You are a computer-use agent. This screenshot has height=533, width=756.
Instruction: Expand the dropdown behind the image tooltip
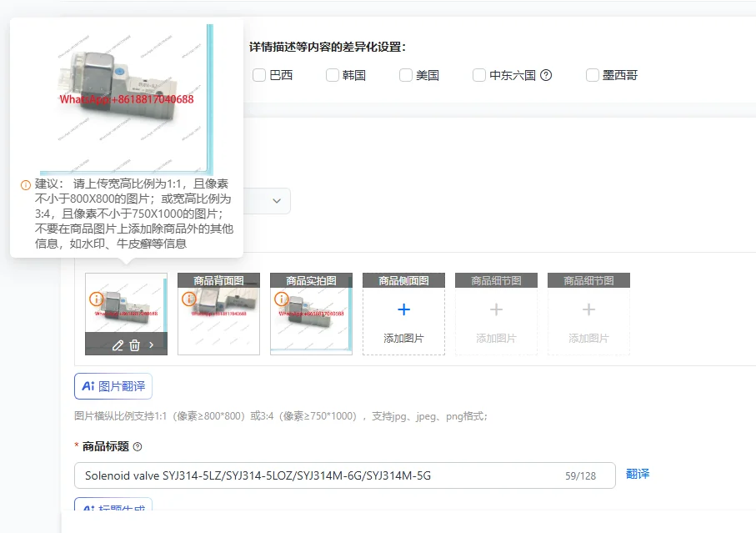(277, 201)
